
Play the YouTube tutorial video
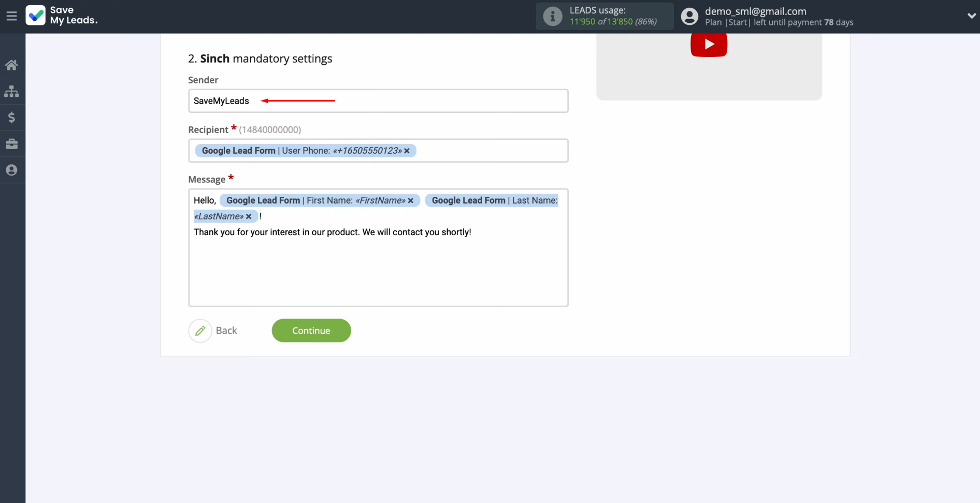(x=709, y=45)
